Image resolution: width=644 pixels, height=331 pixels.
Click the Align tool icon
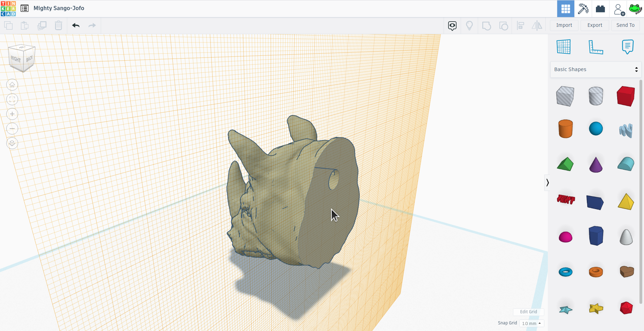(520, 25)
